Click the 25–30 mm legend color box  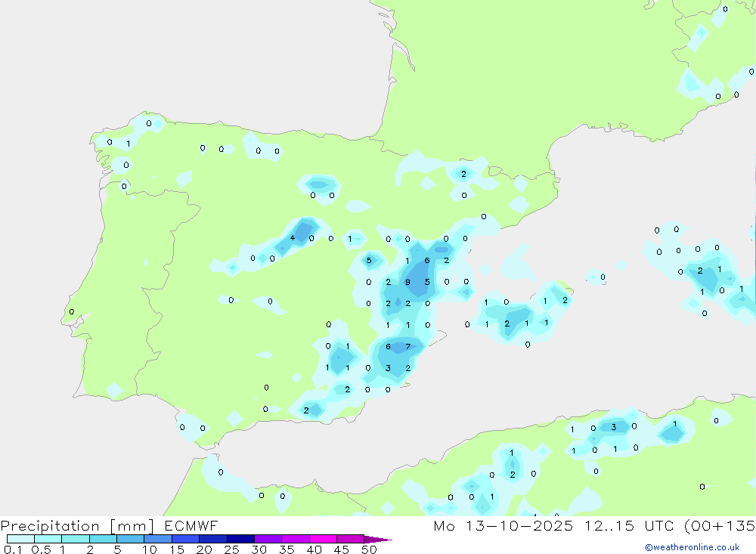pos(240,539)
